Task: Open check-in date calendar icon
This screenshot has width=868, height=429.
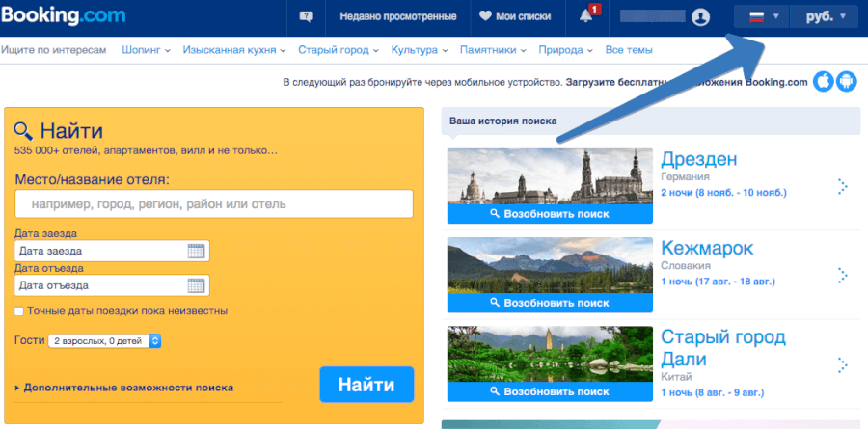Action: (x=196, y=251)
